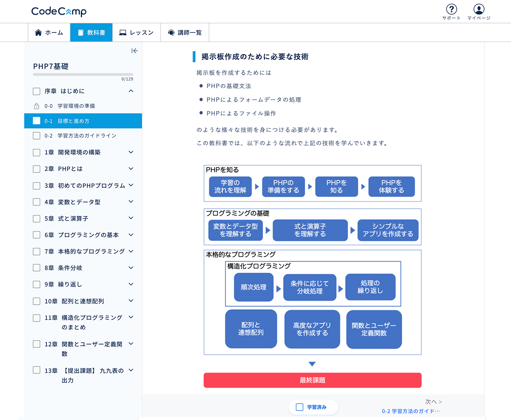Expand the 13章 提出課題 chevron
Viewport: 511px width, 420px height.
click(131, 370)
